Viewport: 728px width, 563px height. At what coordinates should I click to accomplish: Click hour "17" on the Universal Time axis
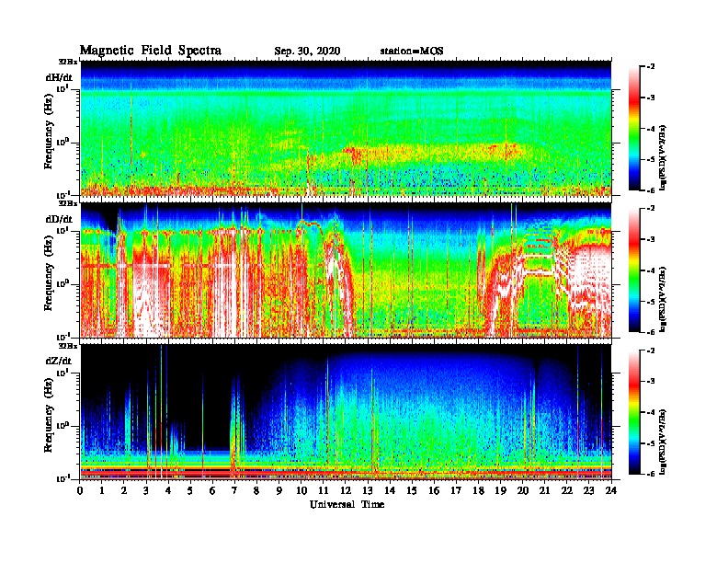point(456,490)
